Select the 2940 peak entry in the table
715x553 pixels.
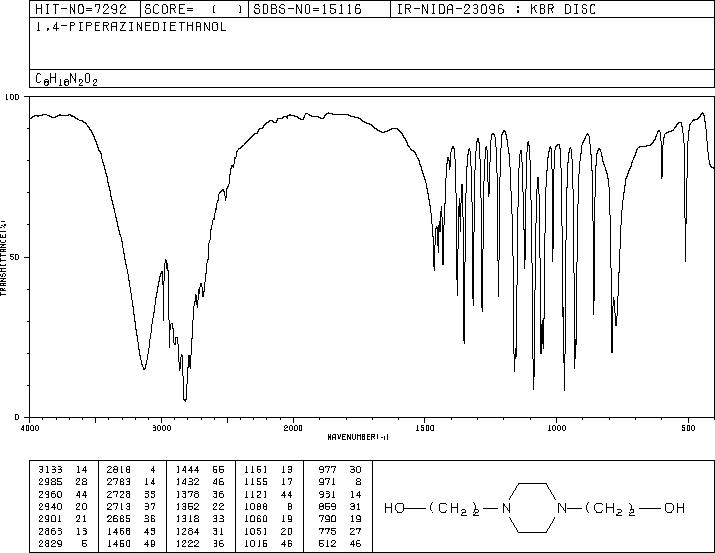pyautogui.click(x=63, y=506)
